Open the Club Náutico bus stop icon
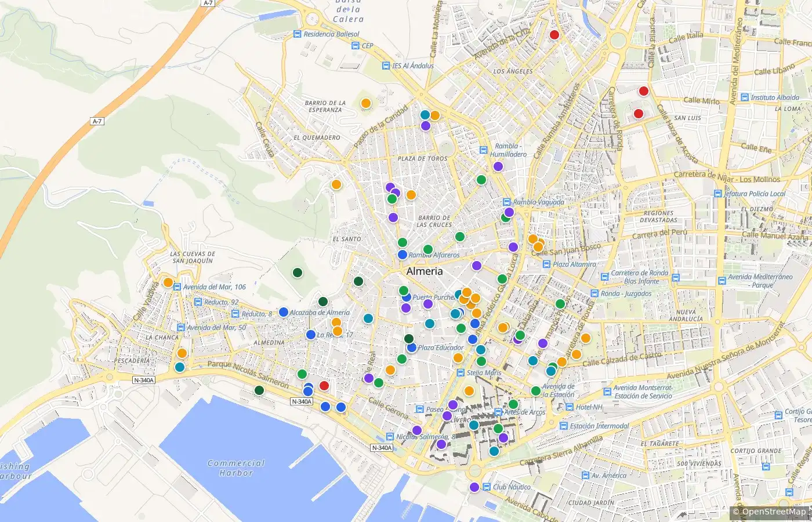Image resolution: width=812 pixels, height=522 pixels. [487, 487]
